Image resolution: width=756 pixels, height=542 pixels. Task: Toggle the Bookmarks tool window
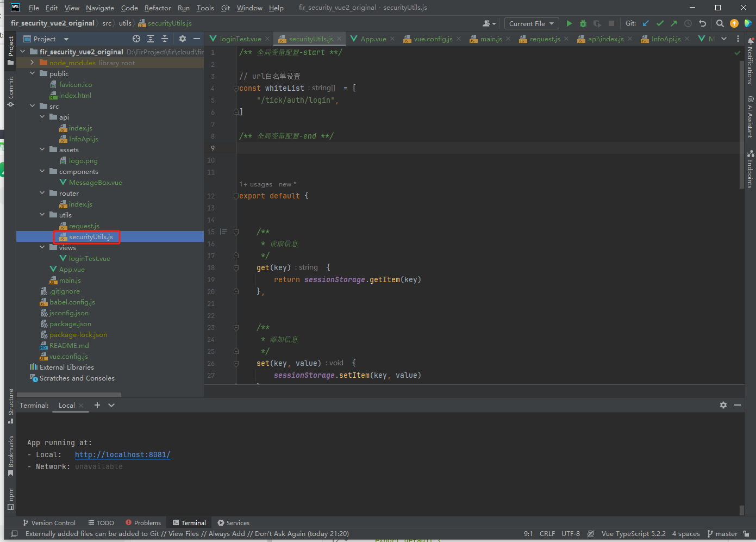(x=10, y=456)
